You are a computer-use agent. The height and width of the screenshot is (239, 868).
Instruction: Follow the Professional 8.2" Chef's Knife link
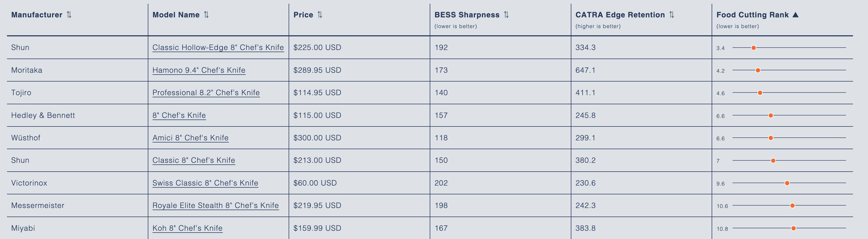point(206,92)
